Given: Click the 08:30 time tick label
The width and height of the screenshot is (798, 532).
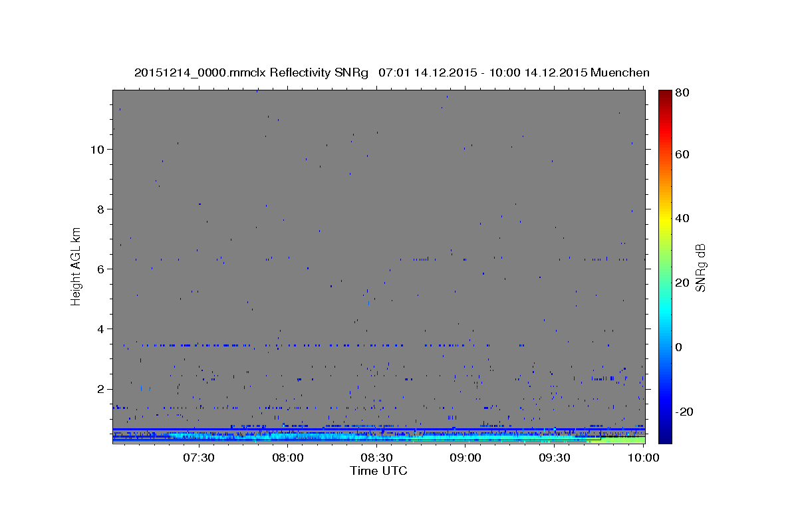Looking at the screenshot, I should pyautogui.click(x=376, y=457).
